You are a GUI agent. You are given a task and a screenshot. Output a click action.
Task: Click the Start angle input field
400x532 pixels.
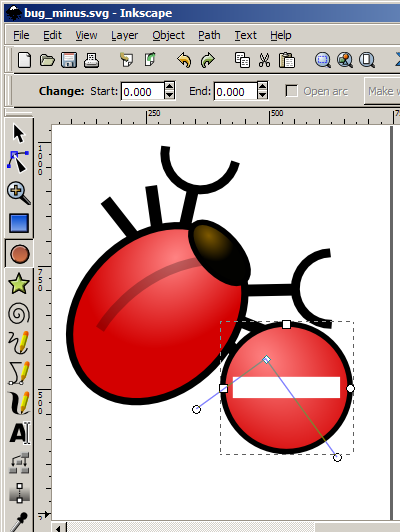coord(143,91)
